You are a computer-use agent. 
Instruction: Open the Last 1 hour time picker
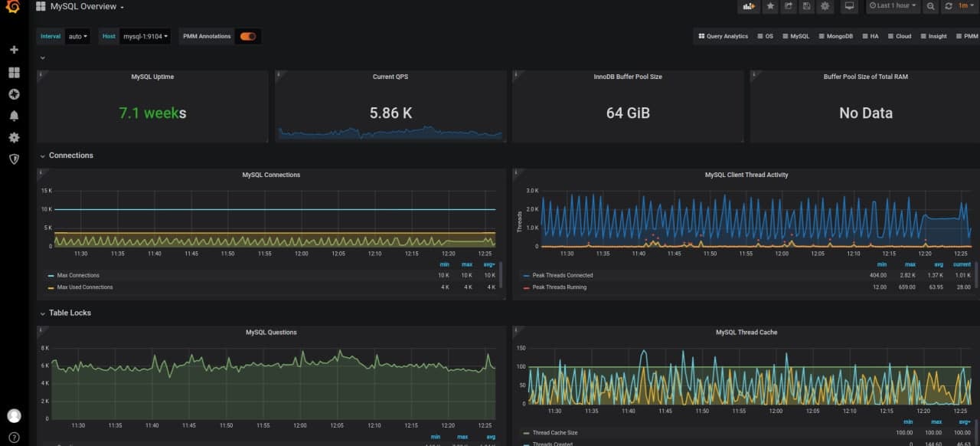(x=893, y=6)
